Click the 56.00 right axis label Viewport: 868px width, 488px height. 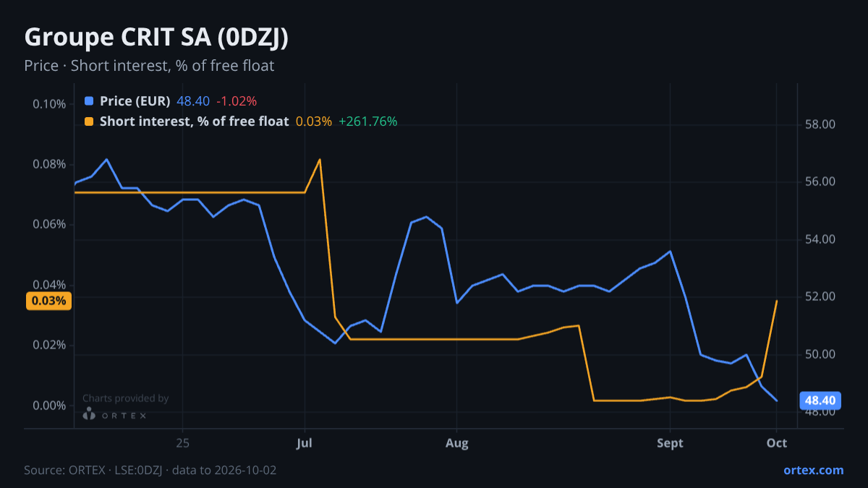pyautogui.click(x=820, y=181)
